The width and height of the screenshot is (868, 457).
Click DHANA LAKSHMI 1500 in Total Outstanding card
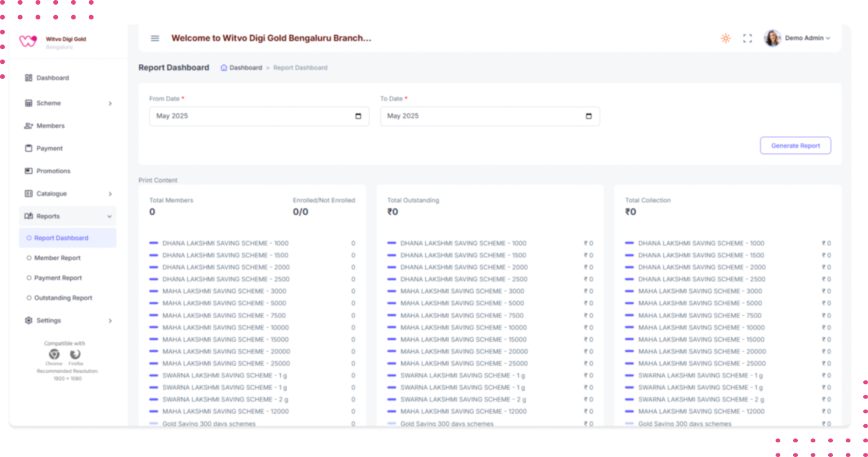pos(463,255)
